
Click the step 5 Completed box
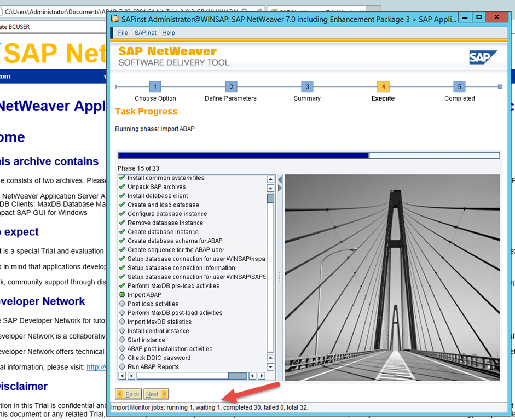click(459, 87)
